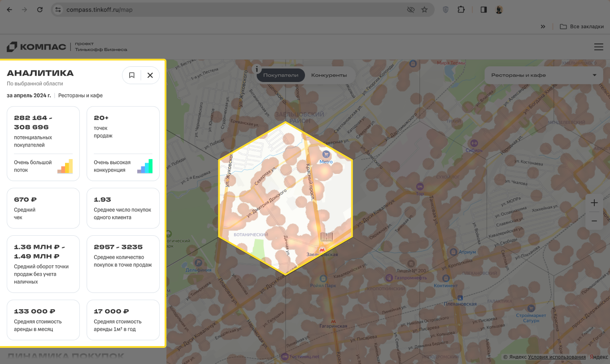Open the hamburger menu

pos(598,47)
